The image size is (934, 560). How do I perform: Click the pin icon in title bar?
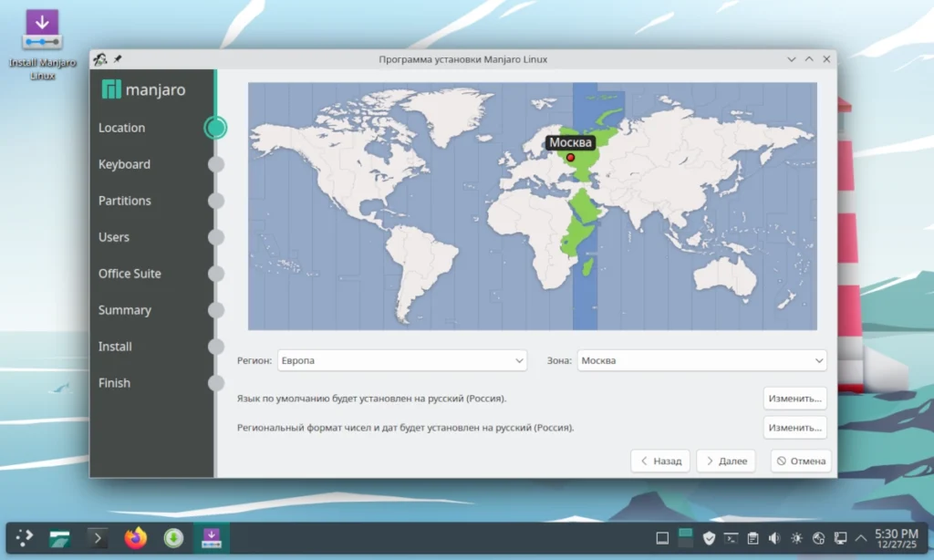point(118,59)
